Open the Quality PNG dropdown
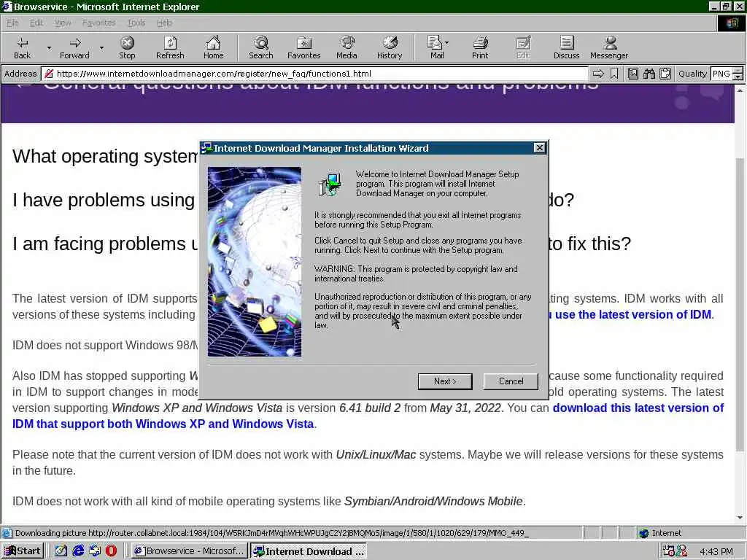The width and height of the screenshot is (747, 560). [726, 74]
